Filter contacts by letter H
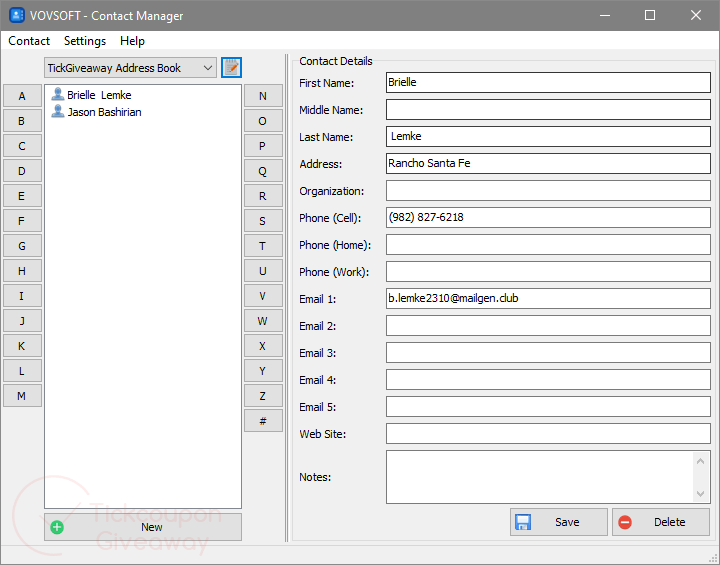Screen dimensions: 720x565 pyautogui.click(x=22, y=271)
